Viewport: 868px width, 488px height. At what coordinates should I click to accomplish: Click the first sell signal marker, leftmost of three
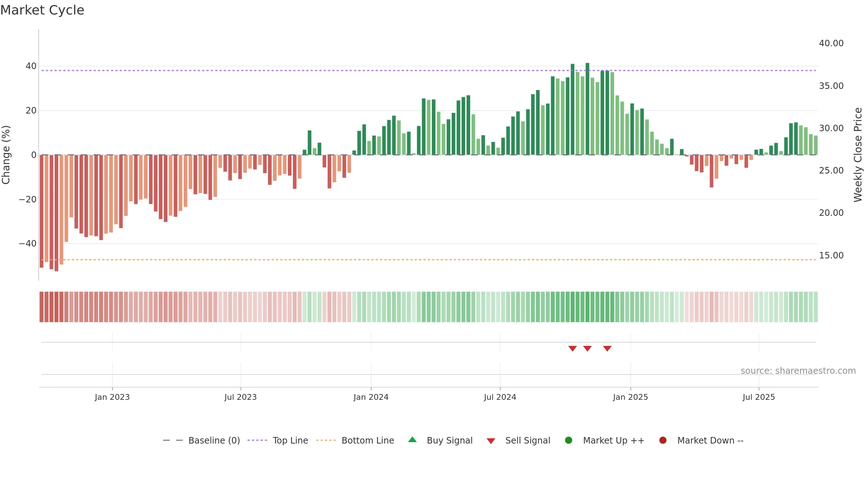pyautogui.click(x=573, y=348)
